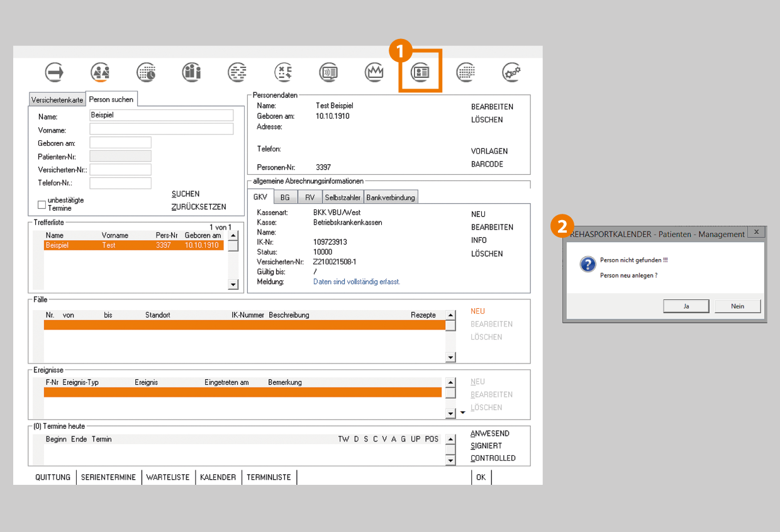This screenshot has height=532, width=780.
Task: Click the Termine heute scroll down arrow
Action: 450,460
